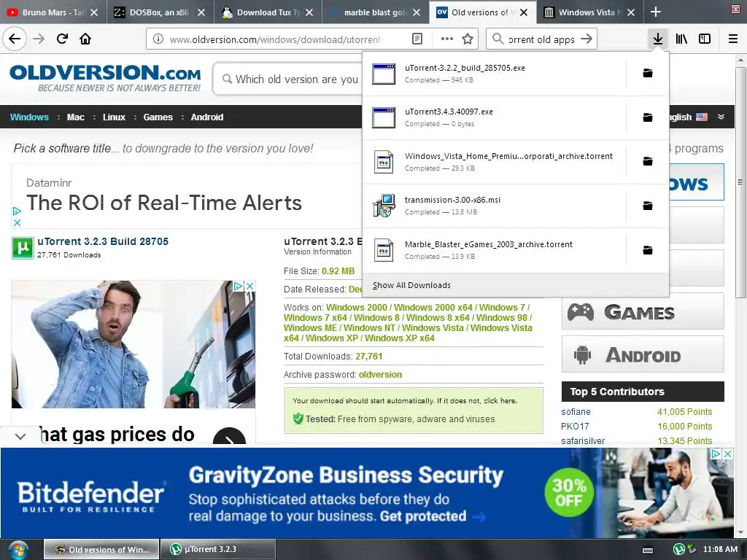The image size is (747, 560).
Task: Click the GAMES category button
Action: coord(643,312)
